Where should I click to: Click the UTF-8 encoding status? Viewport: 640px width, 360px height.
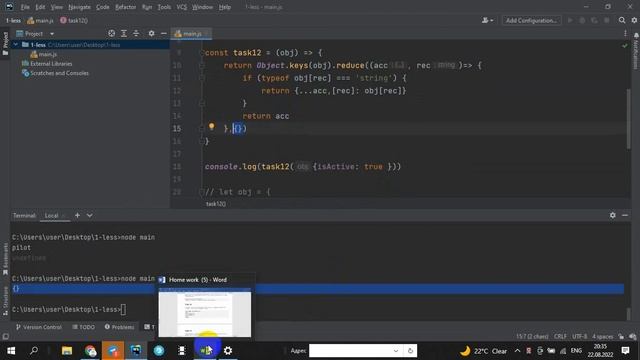(579, 337)
